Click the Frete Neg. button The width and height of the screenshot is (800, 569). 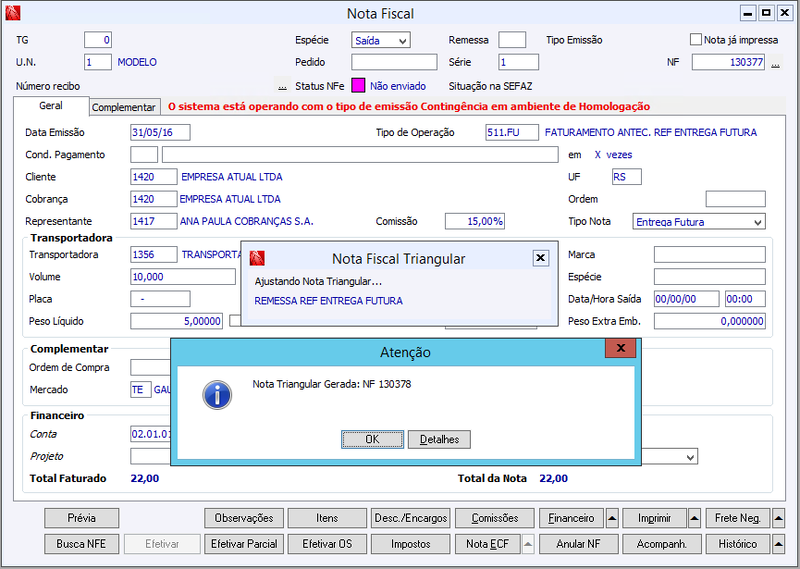[x=738, y=518]
